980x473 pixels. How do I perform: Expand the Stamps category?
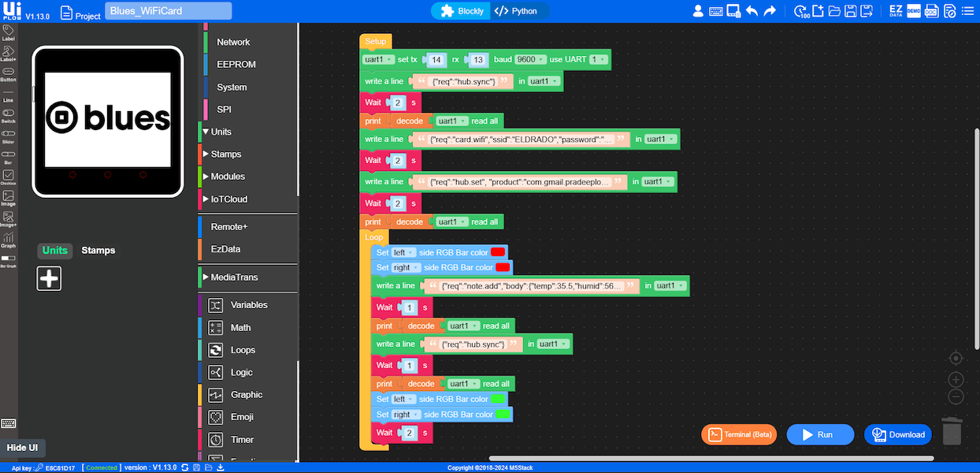click(222, 154)
